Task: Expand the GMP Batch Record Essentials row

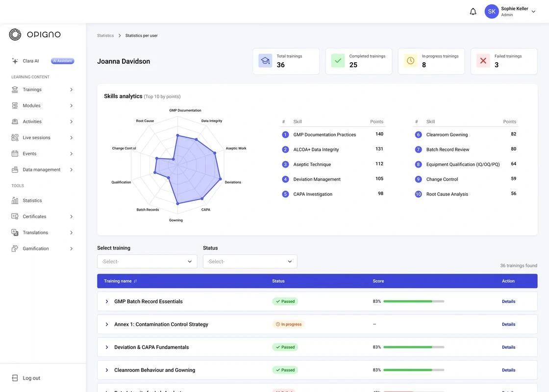Action: point(107,301)
